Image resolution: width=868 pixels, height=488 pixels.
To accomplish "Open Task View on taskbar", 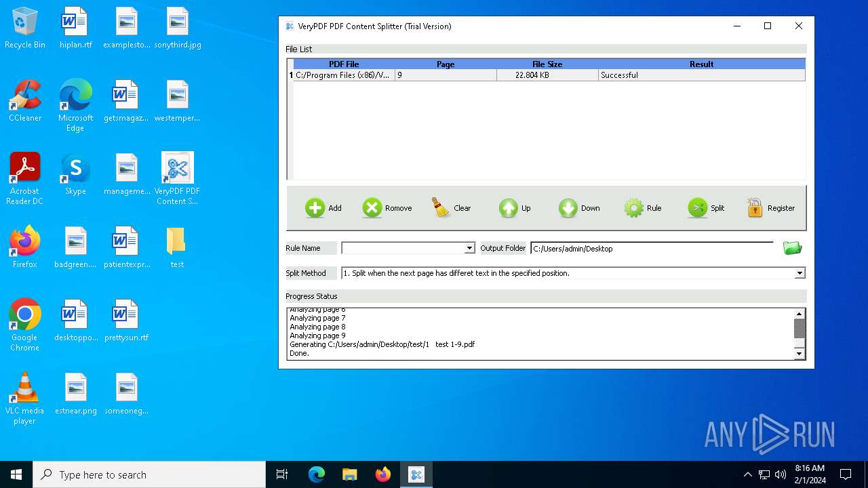I will [282, 474].
